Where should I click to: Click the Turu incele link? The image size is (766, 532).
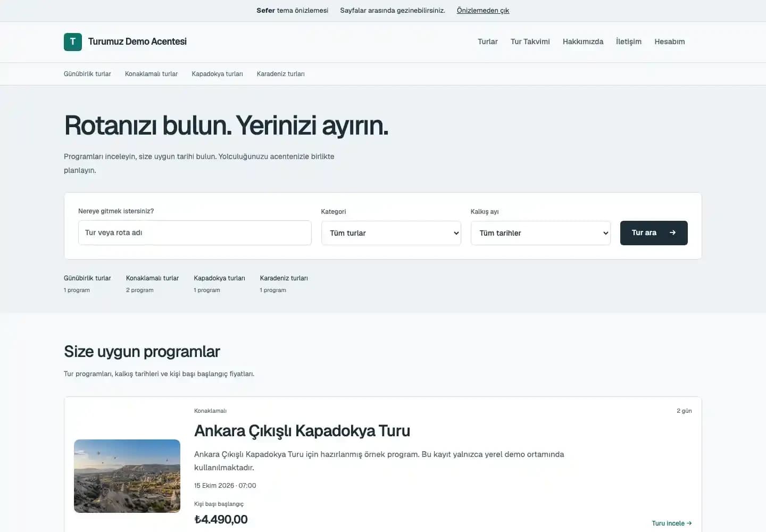coord(672,523)
